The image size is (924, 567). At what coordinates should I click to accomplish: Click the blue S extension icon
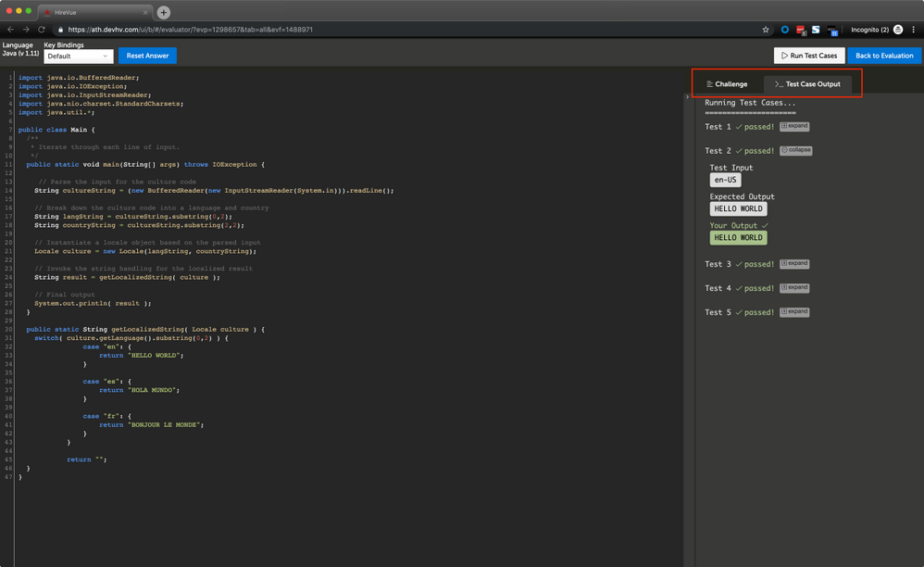point(816,30)
